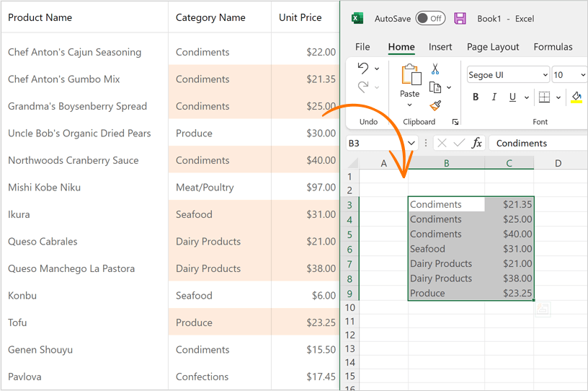This screenshot has width=588, height=391.
Task: Toggle the AutoSave switch
Action: (x=430, y=18)
